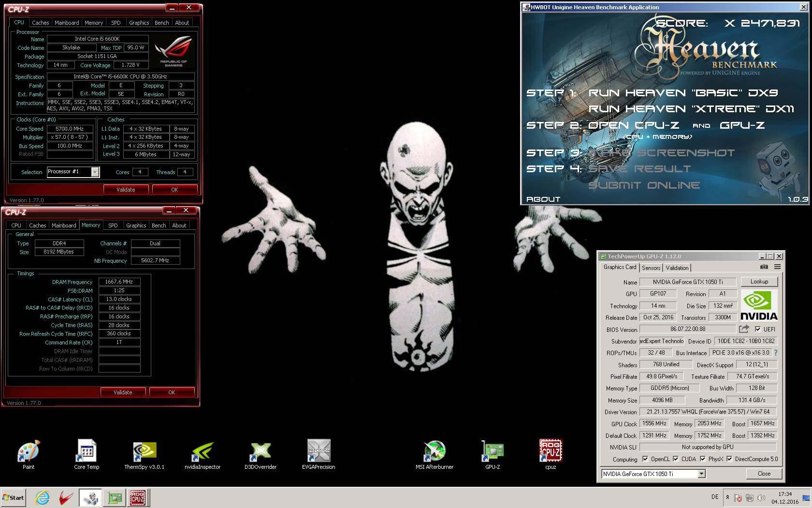Toggle the UEFI checkbox in GPU-Z
This screenshot has width=812, height=508.
pos(758,329)
